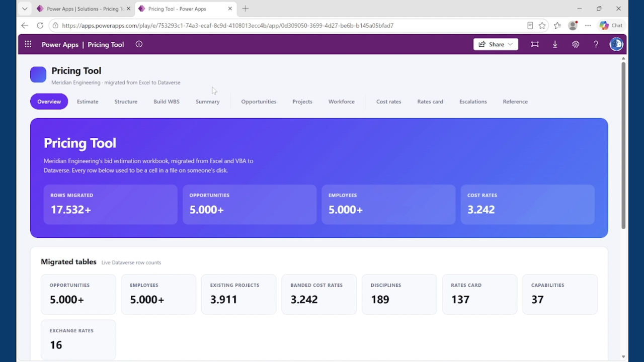Click the vertical scrollbar thumb

click(x=623, y=146)
